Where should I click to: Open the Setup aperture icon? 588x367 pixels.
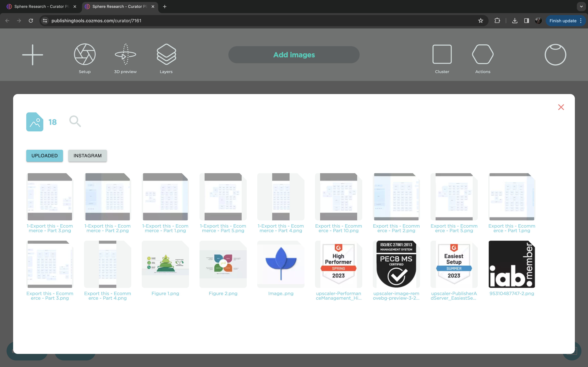(x=84, y=54)
